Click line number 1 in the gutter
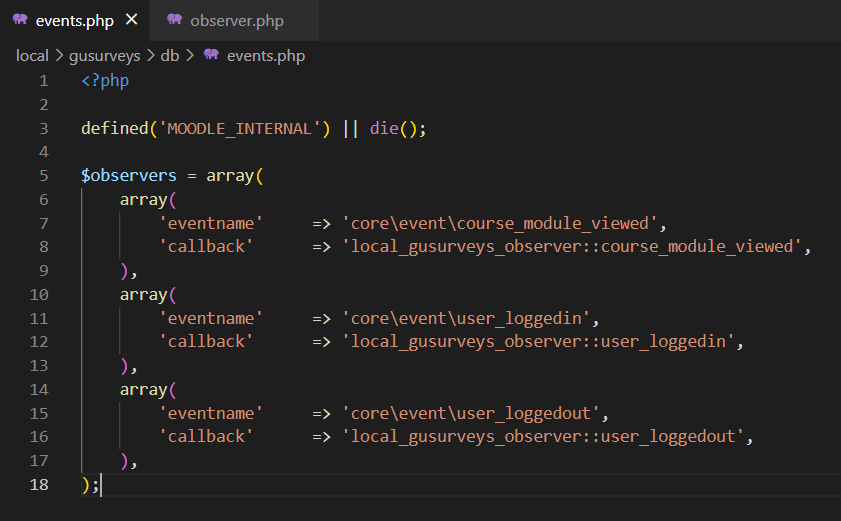The height and width of the screenshot is (521, 841). coord(43,81)
